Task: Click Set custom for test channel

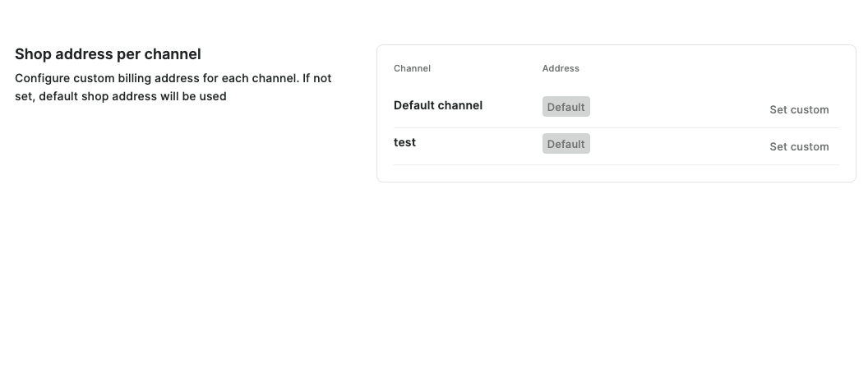Action: [x=798, y=146]
